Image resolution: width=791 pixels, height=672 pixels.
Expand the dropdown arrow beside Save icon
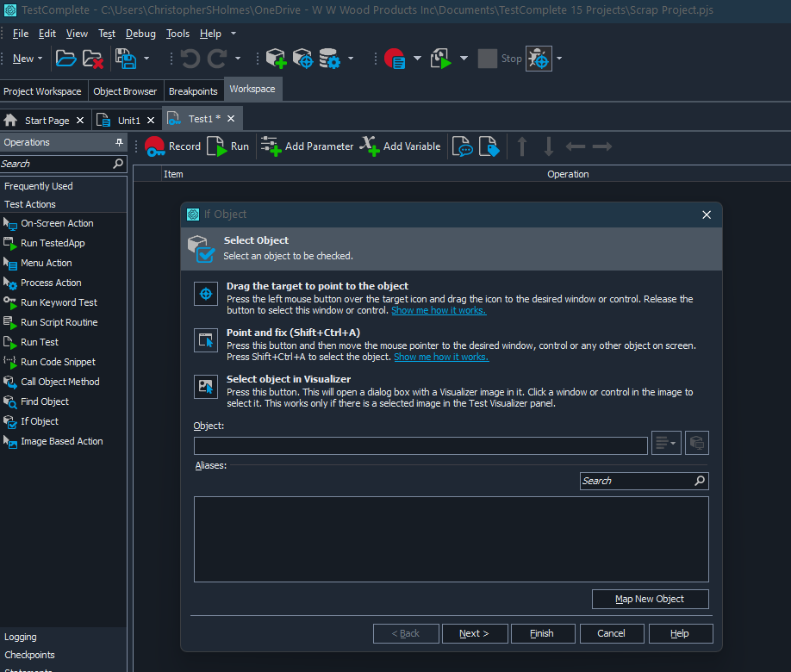point(146,59)
